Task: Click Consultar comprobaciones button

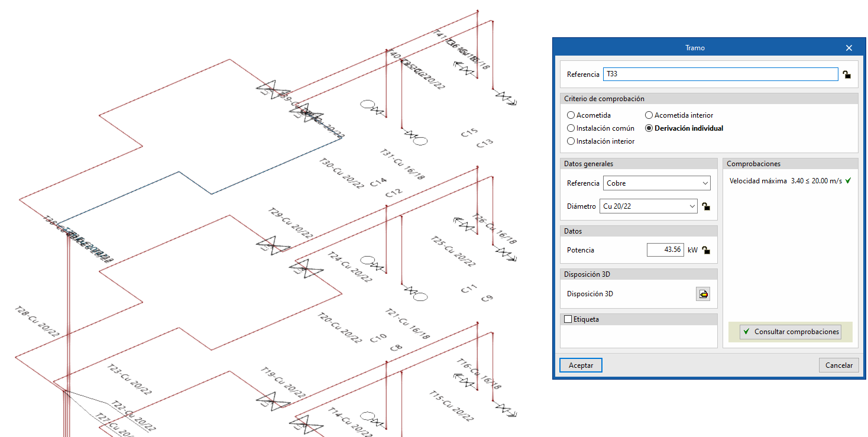Action: tap(791, 332)
